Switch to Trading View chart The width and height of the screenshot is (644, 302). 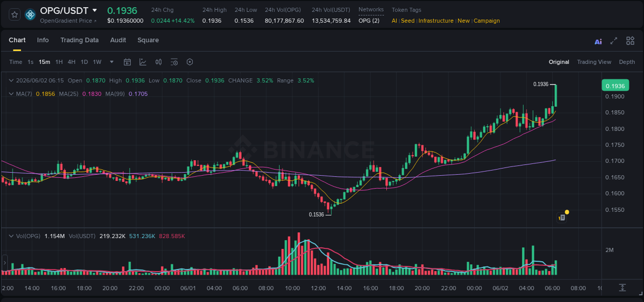coord(594,62)
